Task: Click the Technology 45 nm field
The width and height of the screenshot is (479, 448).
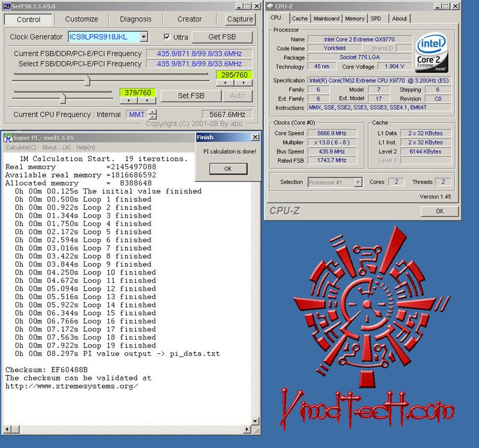Action: click(322, 66)
